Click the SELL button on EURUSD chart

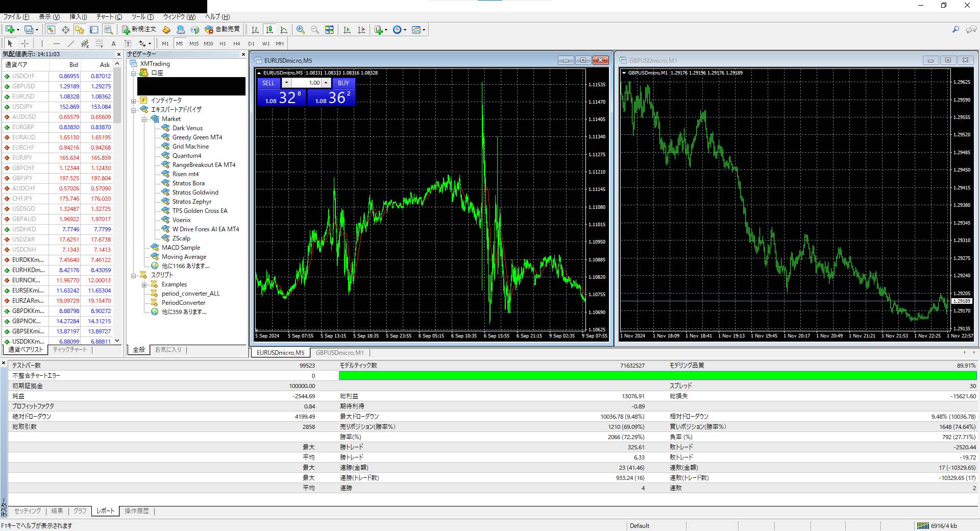click(268, 83)
